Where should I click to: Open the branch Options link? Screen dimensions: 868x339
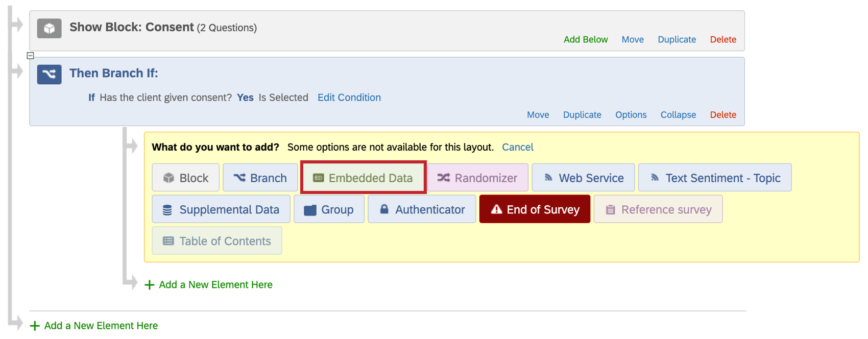pyautogui.click(x=631, y=115)
